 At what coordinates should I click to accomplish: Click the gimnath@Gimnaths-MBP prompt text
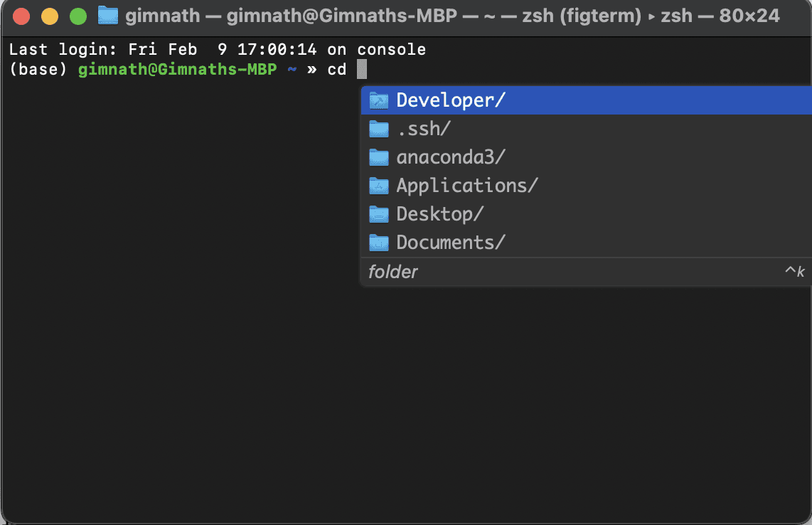pos(177,70)
